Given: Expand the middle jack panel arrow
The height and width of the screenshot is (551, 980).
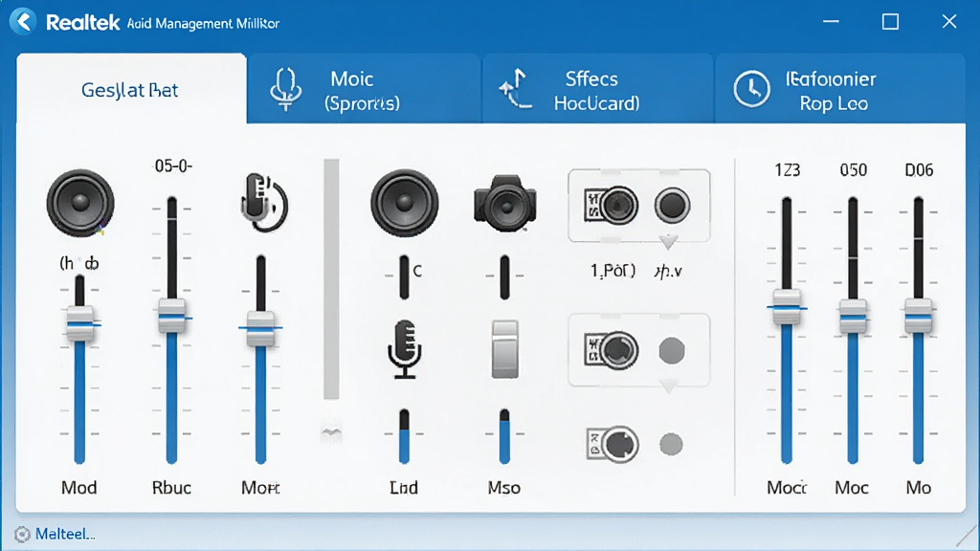Looking at the screenshot, I should (x=669, y=387).
